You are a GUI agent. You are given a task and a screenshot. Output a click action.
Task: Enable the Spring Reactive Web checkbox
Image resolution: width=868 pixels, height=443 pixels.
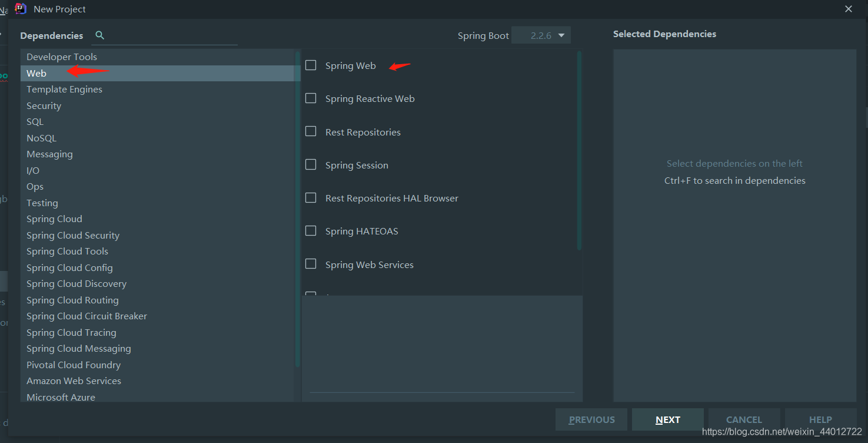[311, 98]
